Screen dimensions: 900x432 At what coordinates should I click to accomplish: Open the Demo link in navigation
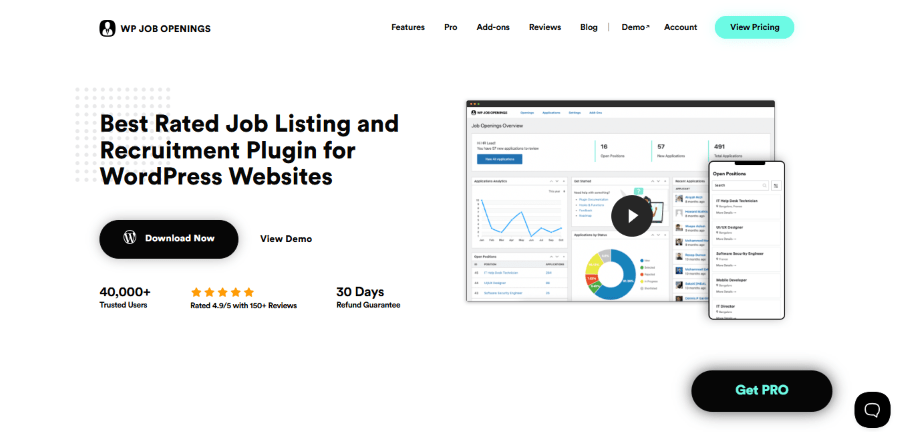(635, 27)
